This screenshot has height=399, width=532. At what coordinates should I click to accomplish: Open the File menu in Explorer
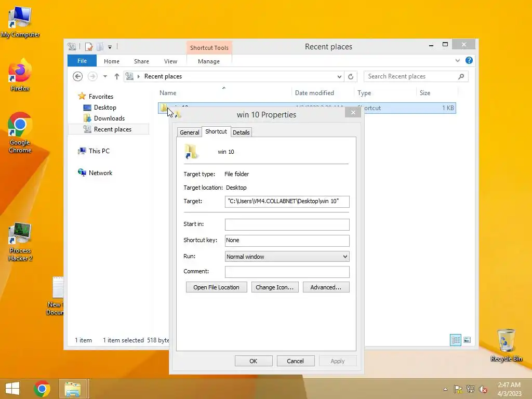click(82, 61)
